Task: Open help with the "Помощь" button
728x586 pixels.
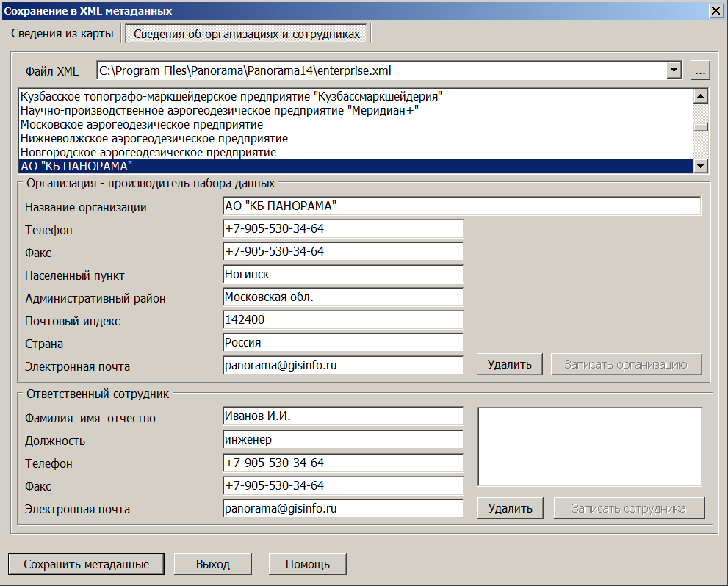Action: tap(307, 564)
